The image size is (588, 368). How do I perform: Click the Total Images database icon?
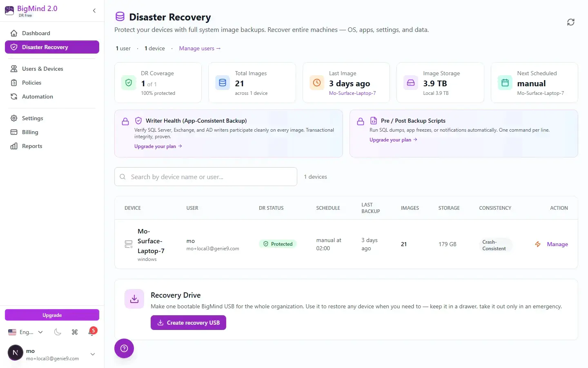tap(223, 83)
